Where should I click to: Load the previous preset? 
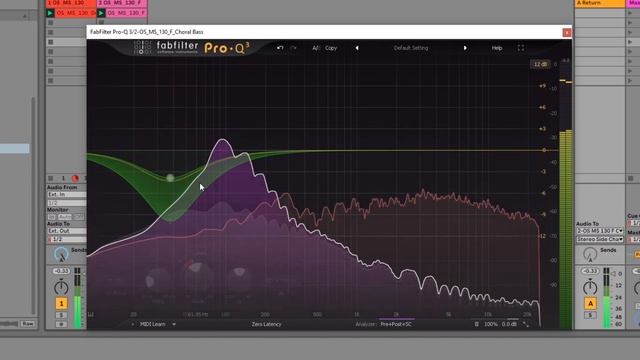(x=357, y=48)
